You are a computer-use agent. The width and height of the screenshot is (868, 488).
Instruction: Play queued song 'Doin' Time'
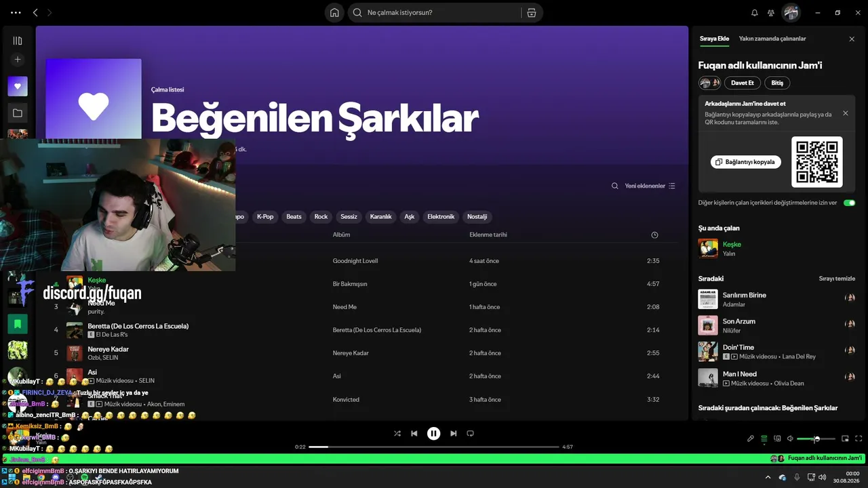pos(776,351)
